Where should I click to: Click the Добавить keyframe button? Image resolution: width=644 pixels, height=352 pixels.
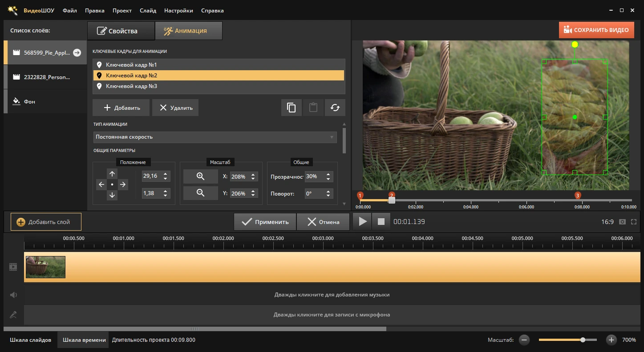point(121,108)
